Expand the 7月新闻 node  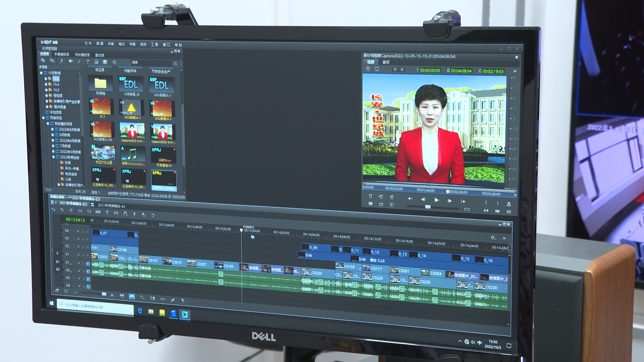point(53,146)
